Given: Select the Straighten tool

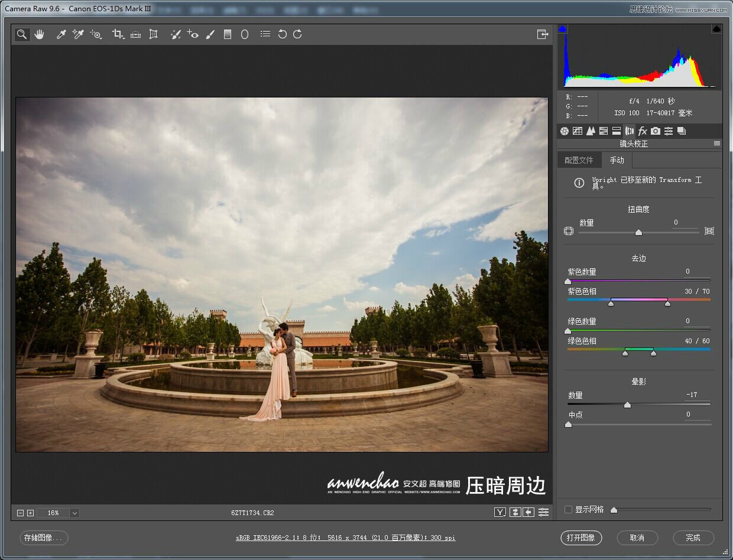Looking at the screenshot, I should click(x=136, y=34).
